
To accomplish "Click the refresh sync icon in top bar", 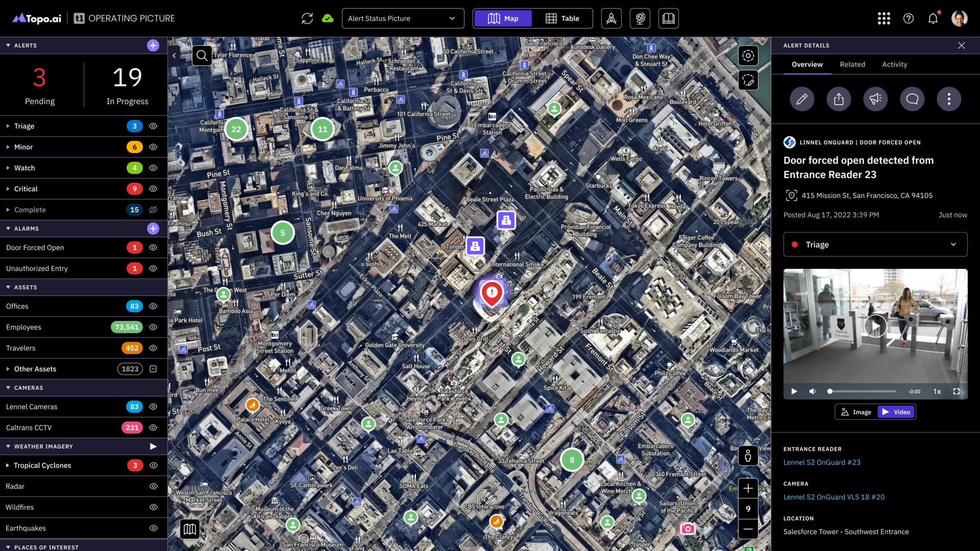I will point(307,18).
